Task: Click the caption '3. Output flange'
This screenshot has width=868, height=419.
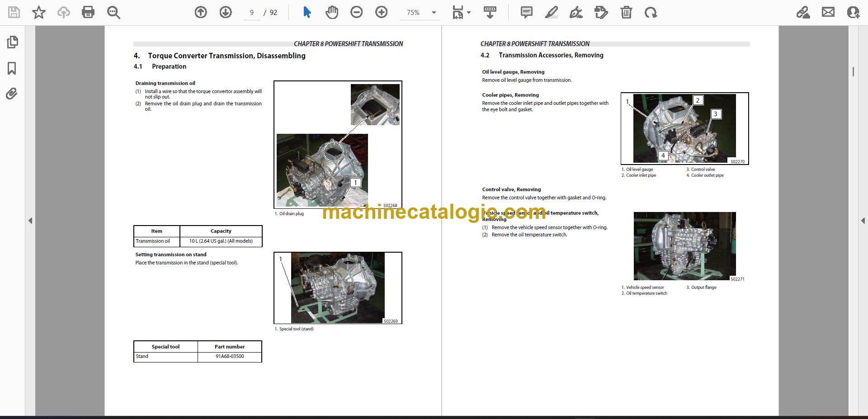Action: [x=701, y=287]
